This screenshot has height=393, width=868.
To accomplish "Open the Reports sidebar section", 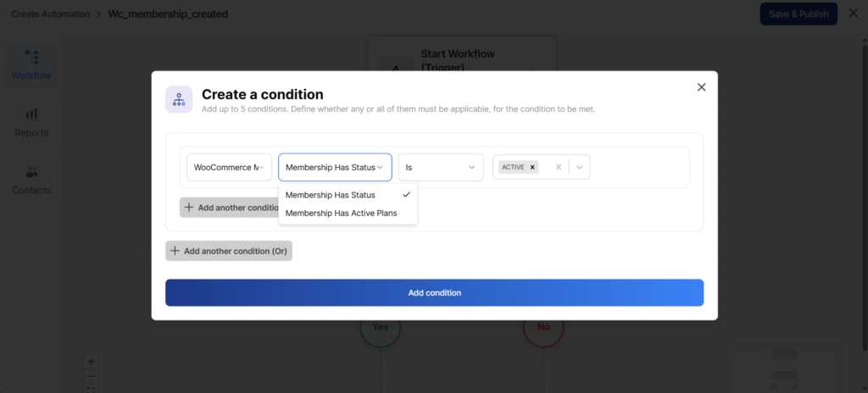I will pyautogui.click(x=31, y=122).
